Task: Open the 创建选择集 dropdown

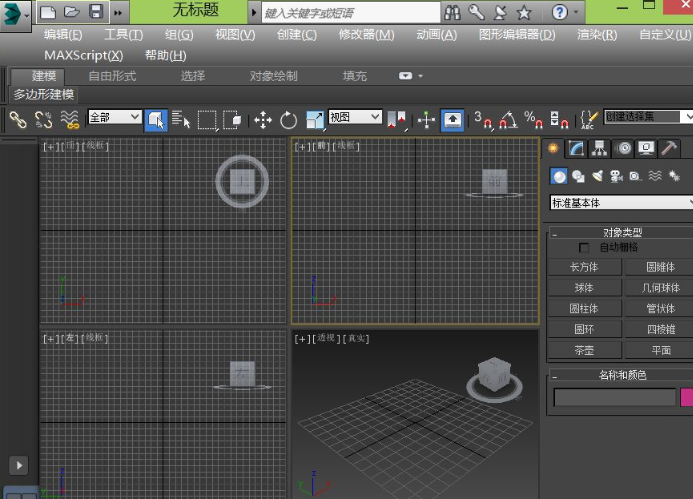Action: 647,117
